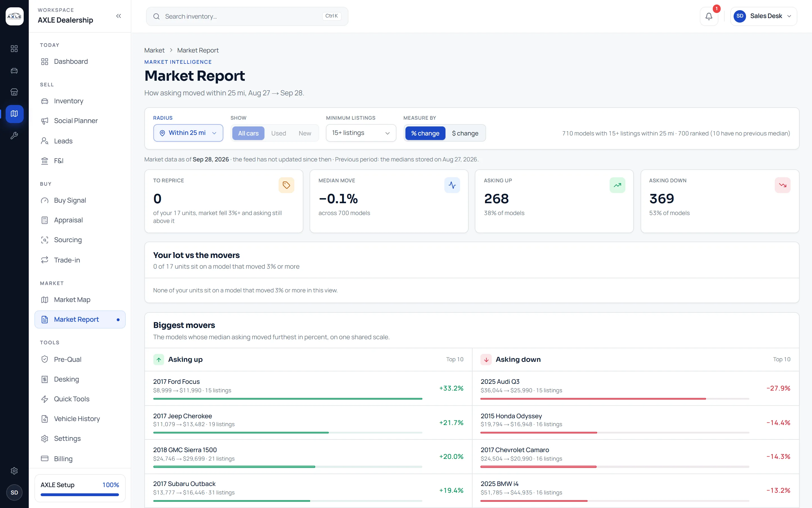Open the car icon in the left rail
The height and width of the screenshot is (508, 812).
[x=14, y=71]
